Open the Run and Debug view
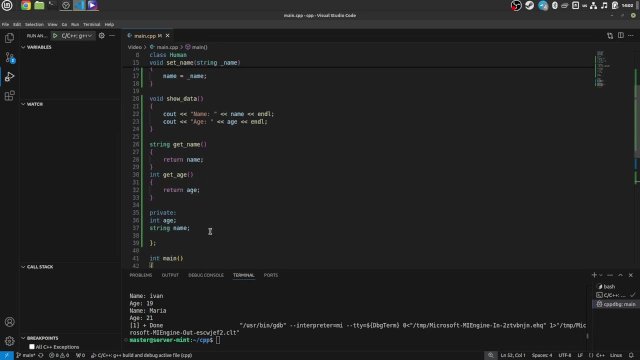This screenshot has height=360, width=640. pos(9,76)
